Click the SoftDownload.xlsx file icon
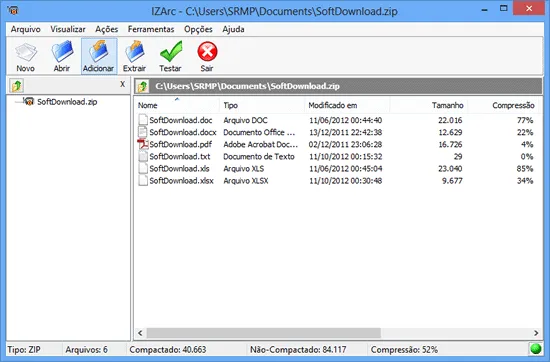This screenshot has width=550, height=362. (x=143, y=181)
